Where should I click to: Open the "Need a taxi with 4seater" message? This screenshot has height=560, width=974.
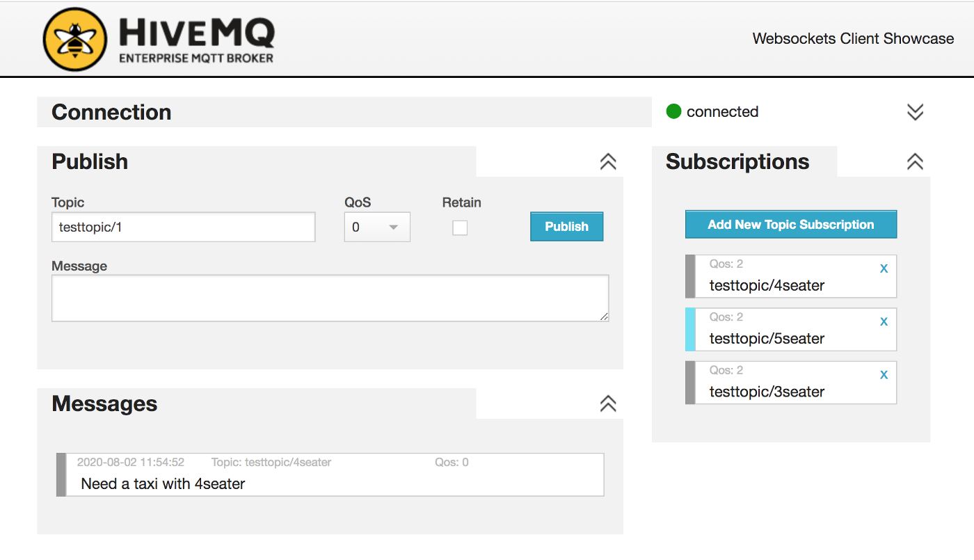click(x=163, y=483)
